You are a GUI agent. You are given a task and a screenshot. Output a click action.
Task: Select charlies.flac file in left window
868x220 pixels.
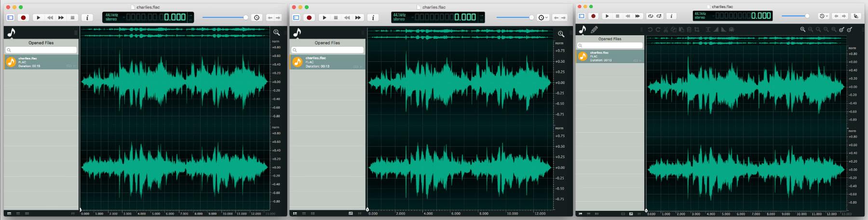coord(41,62)
